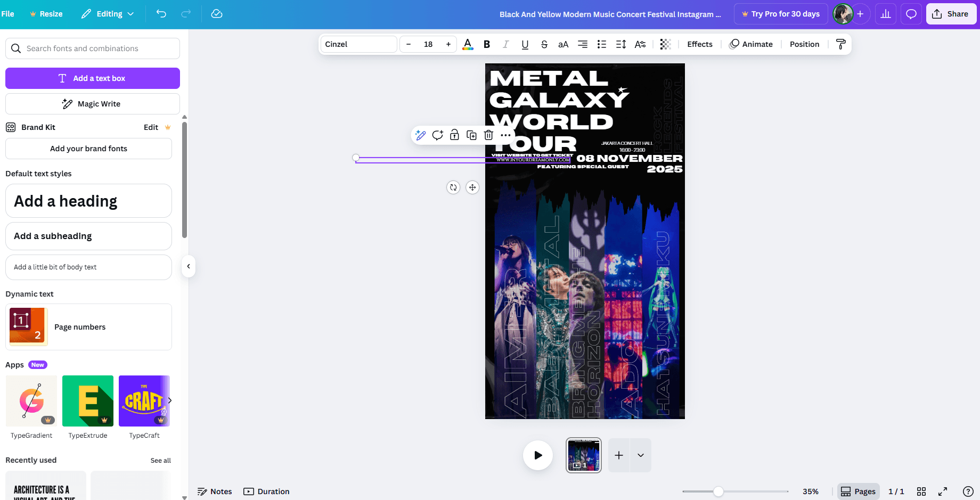
Task: Lock the selected text element
Action: [454, 135]
